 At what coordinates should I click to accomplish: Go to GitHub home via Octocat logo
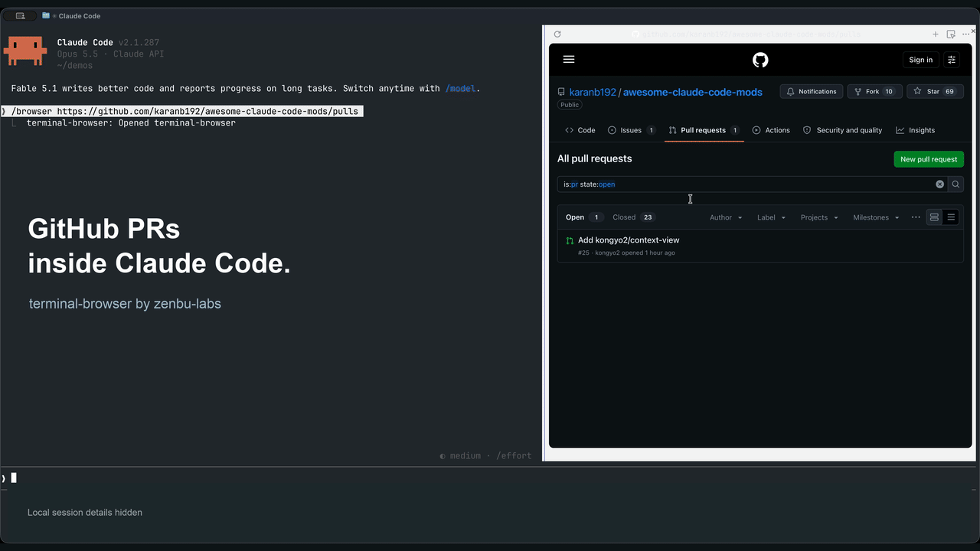[x=760, y=60]
